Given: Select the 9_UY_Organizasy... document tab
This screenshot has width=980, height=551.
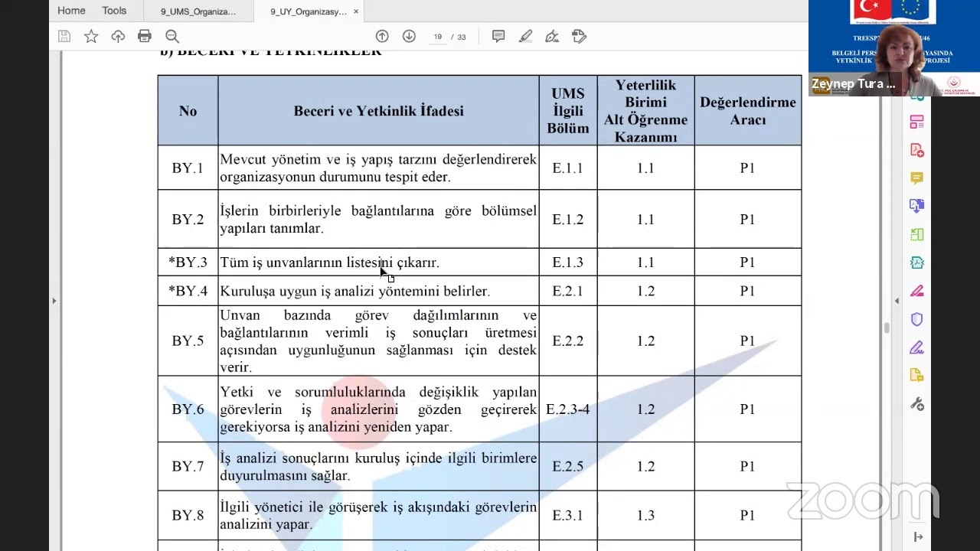Looking at the screenshot, I should 308,11.
